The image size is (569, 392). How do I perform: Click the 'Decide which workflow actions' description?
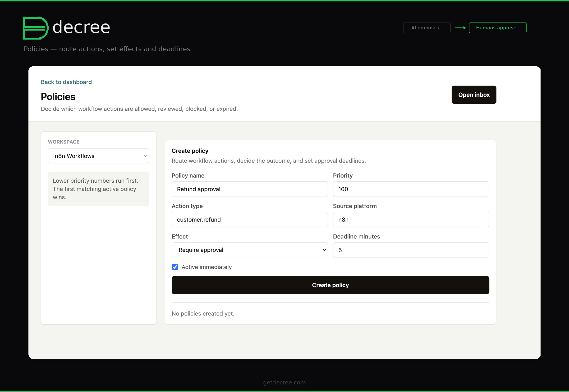[139, 109]
